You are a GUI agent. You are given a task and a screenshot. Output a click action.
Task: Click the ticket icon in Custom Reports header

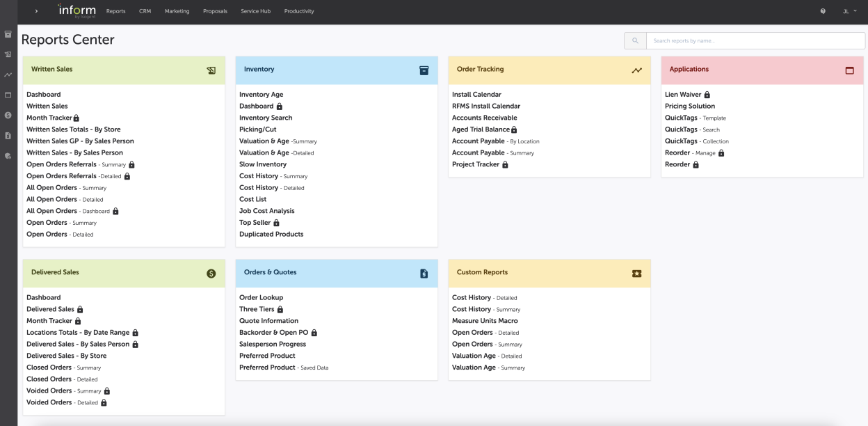coord(636,274)
